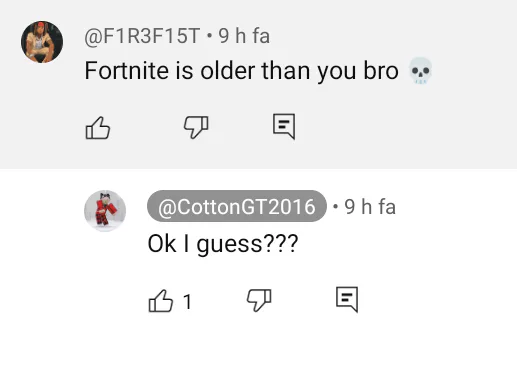Viewport: 517px width, 365px height.
Task: Like the "Fortnite is older" comment
Action: coord(98,128)
